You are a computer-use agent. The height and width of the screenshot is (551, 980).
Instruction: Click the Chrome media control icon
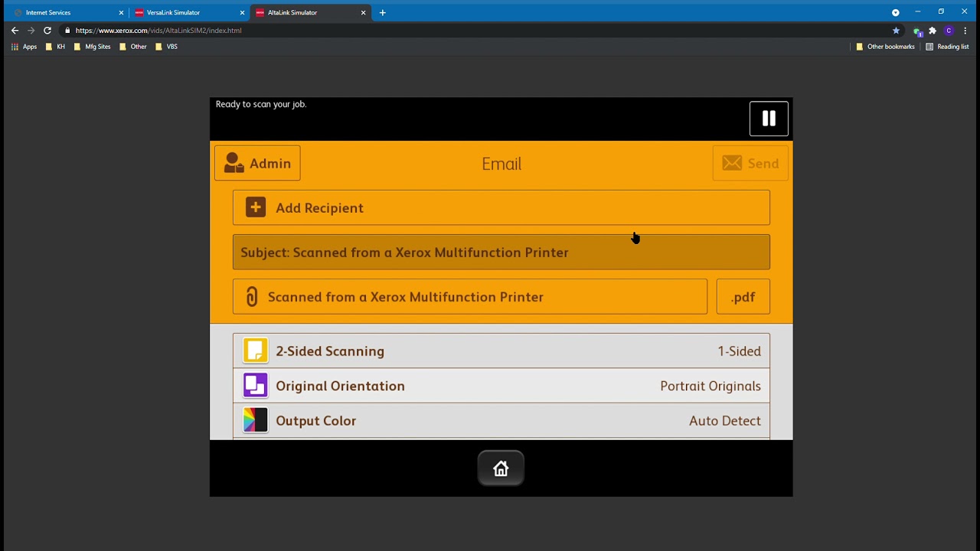point(896,12)
